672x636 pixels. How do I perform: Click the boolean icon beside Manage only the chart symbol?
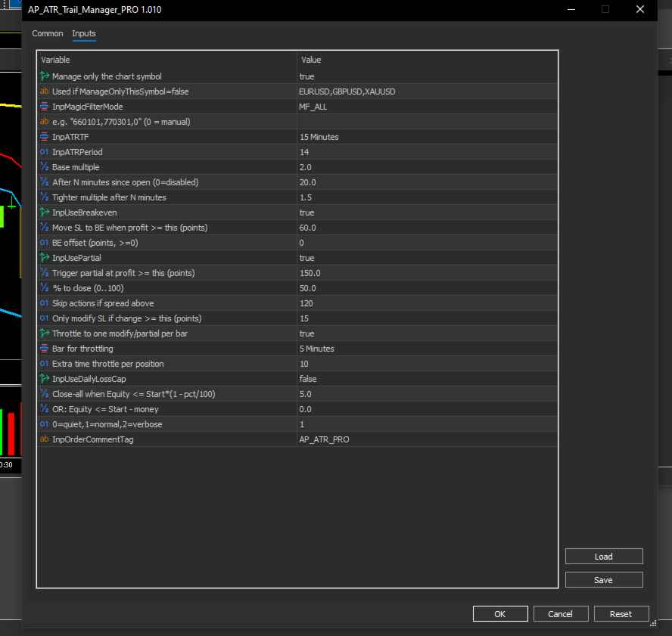click(x=44, y=76)
